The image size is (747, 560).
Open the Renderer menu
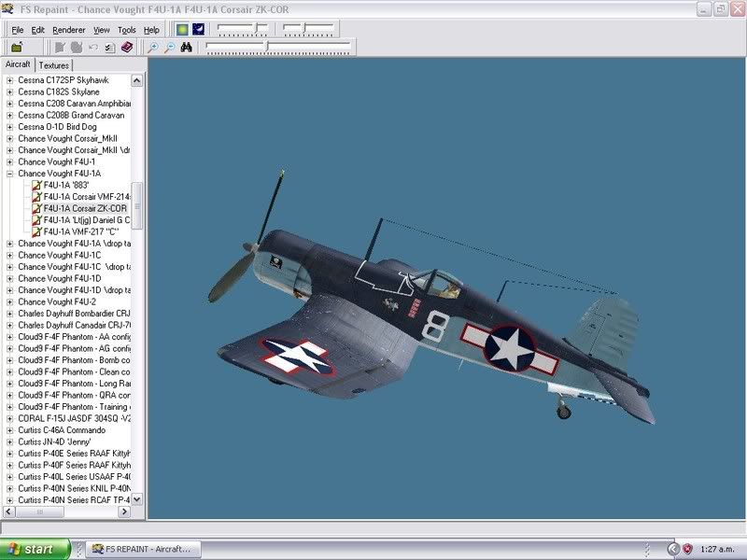69,30
